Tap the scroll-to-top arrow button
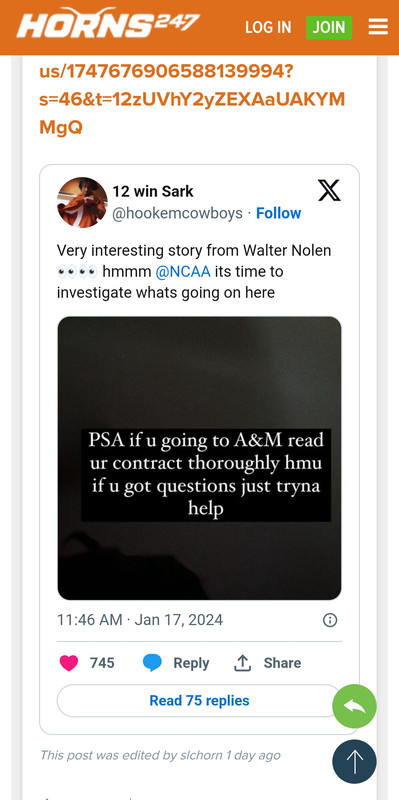Image resolution: width=399 pixels, height=800 pixels. 354,761
